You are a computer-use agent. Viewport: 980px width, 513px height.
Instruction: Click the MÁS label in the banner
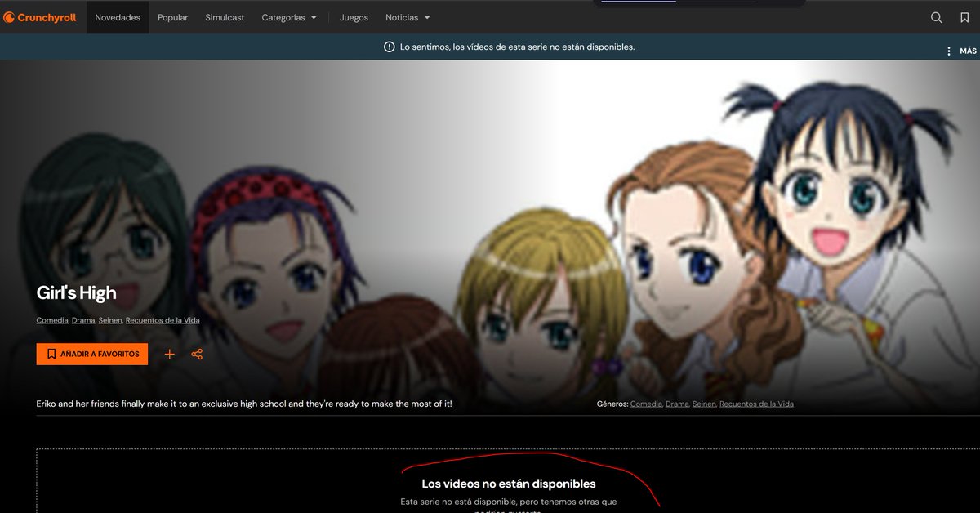tap(968, 51)
